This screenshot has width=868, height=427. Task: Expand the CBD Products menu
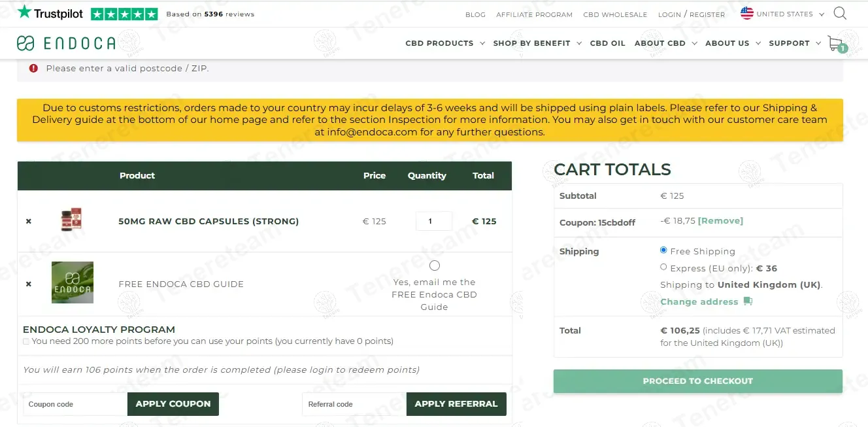click(x=445, y=43)
